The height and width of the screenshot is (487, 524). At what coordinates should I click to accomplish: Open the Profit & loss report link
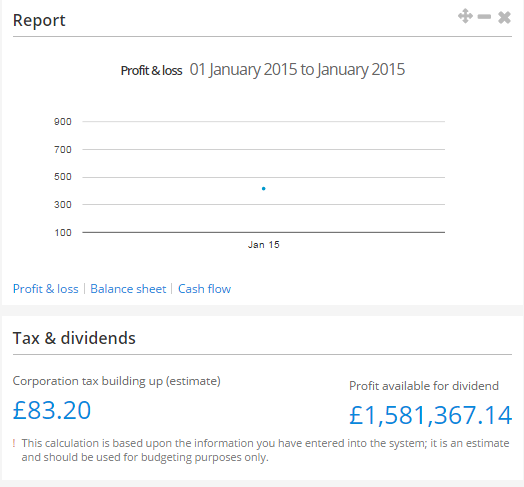45,289
